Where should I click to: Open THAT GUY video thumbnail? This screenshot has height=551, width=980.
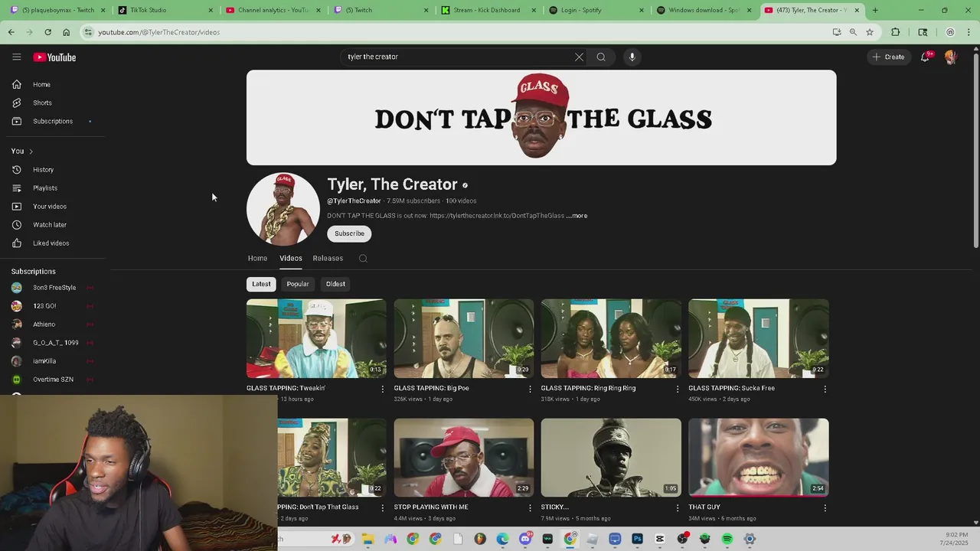[x=758, y=458]
